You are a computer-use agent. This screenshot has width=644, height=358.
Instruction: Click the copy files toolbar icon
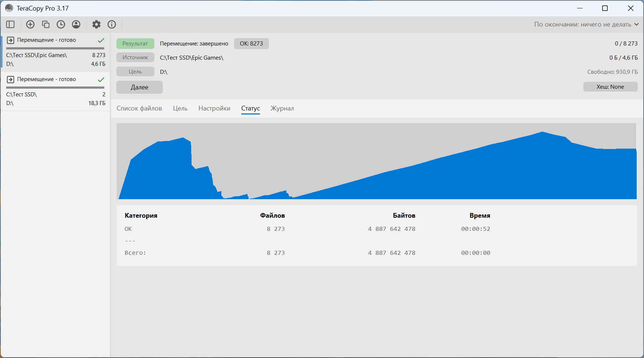tap(46, 24)
